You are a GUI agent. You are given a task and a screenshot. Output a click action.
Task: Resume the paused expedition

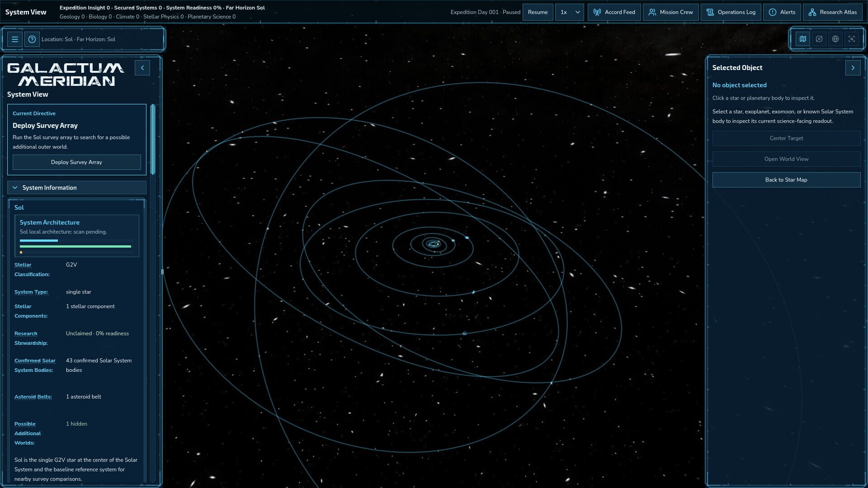click(538, 12)
